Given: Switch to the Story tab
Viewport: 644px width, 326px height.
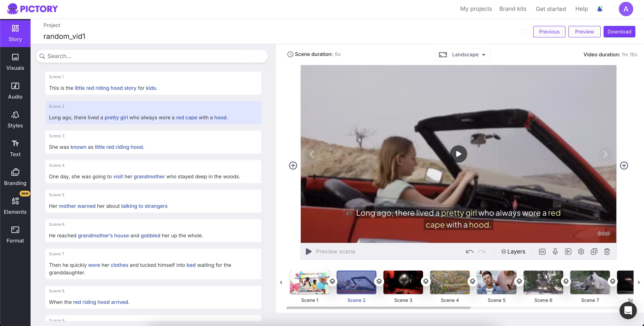Looking at the screenshot, I should pos(15,33).
